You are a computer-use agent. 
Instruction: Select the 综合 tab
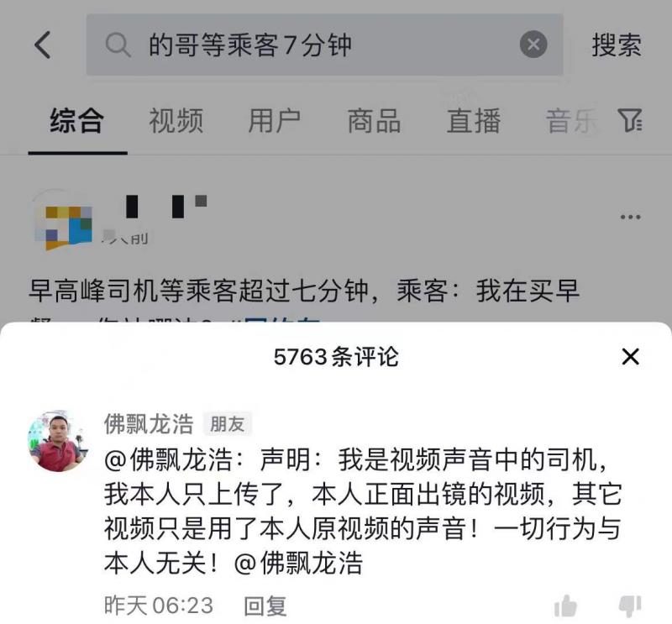click(x=77, y=121)
